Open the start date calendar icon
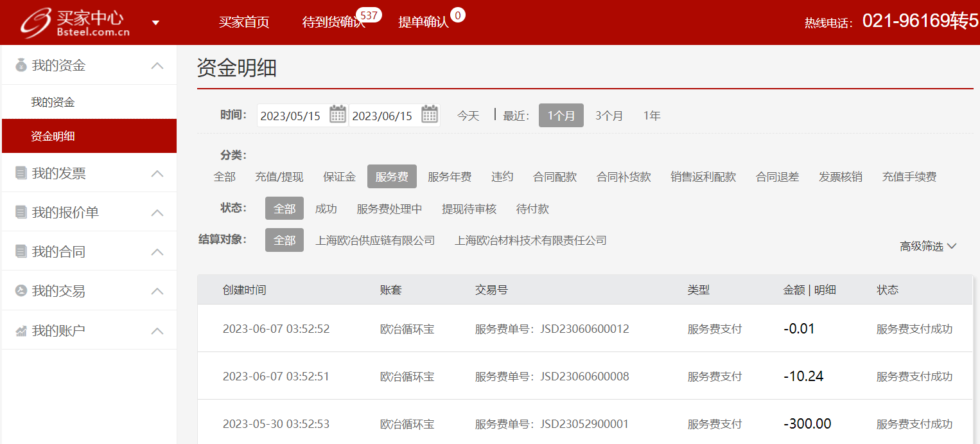The height and width of the screenshot is (444, 980). [338, 115]
